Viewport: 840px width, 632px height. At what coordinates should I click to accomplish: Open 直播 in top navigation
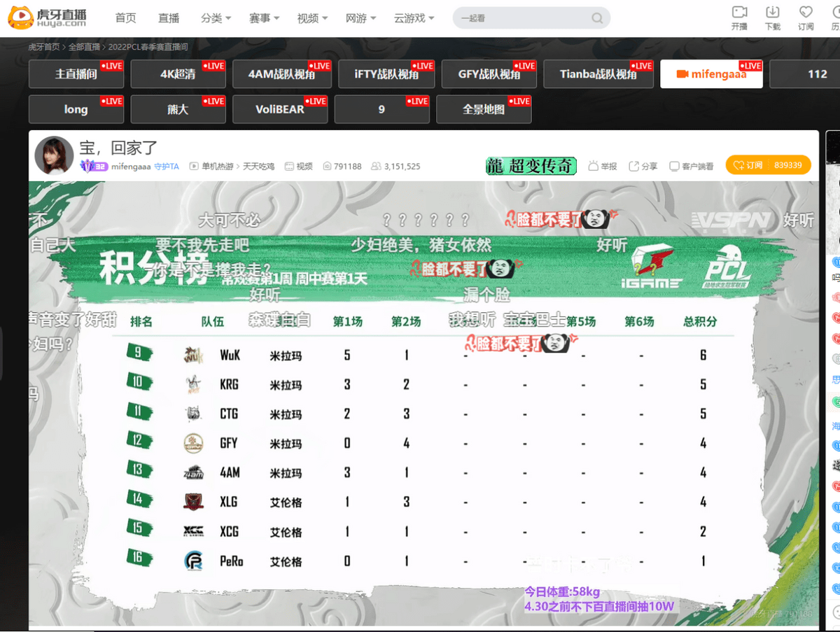[x=169, y=18]
